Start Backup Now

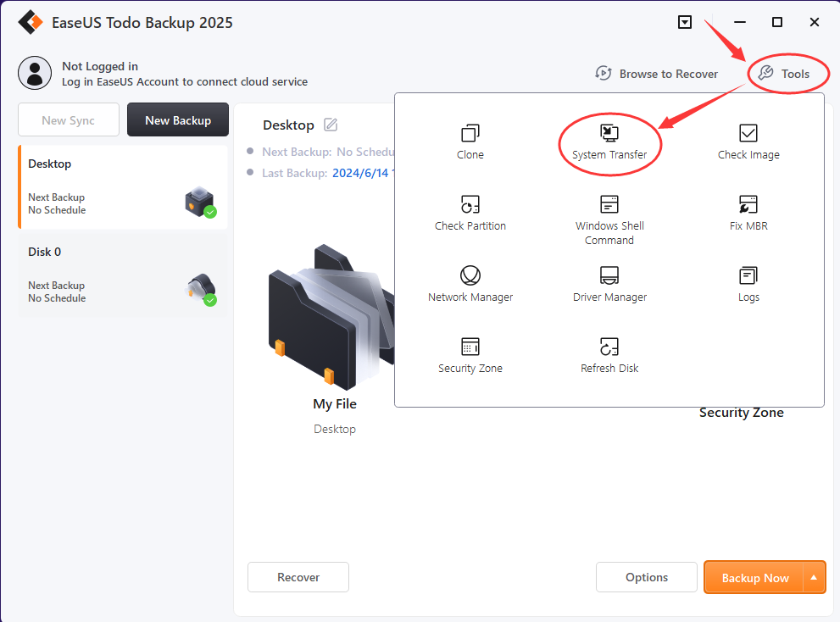pos(754,578)
